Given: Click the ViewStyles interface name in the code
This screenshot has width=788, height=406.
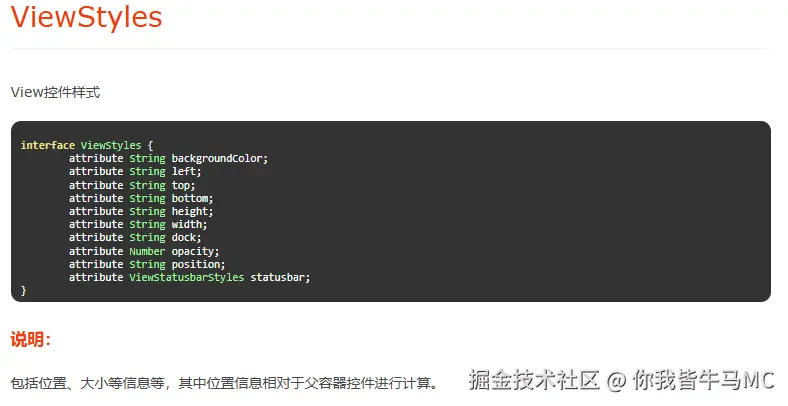Looking at the screenshot, I should 110,145.
